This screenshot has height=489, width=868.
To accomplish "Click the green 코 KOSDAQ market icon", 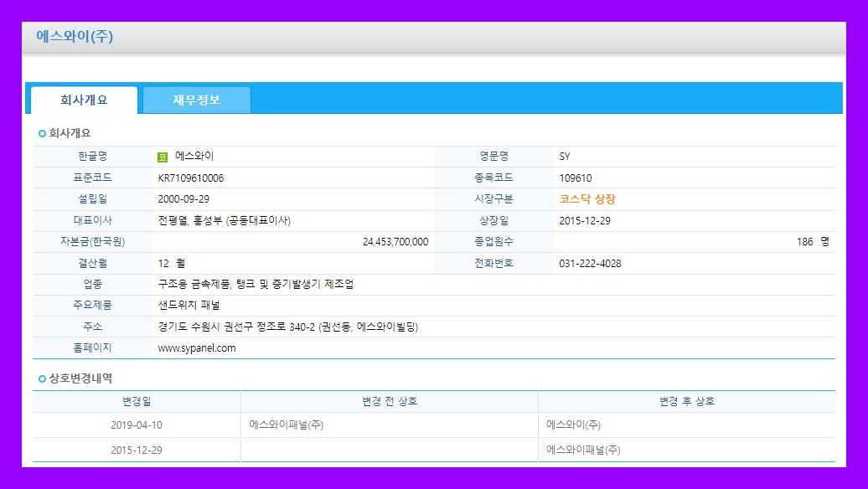I will pos(163,157).
